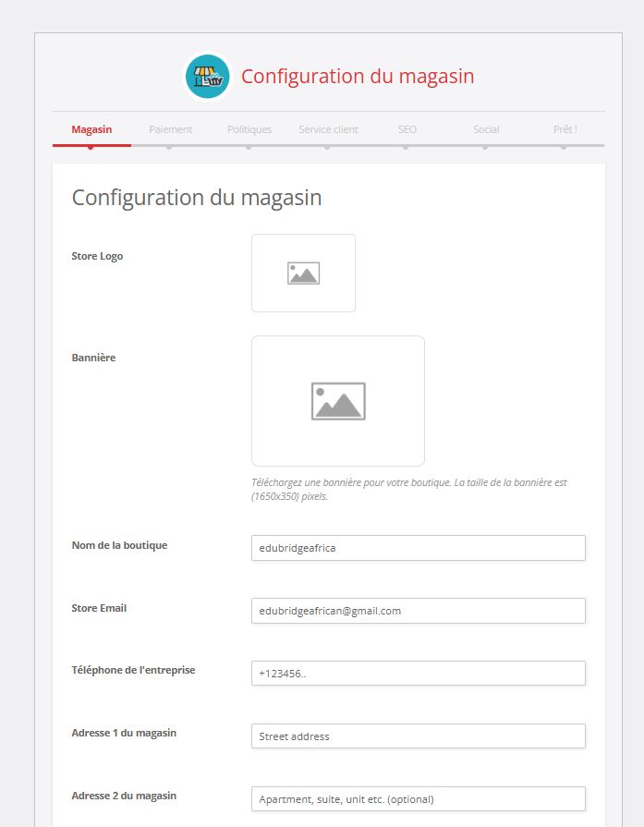This screenshot has width=644, height=827.
Task: Open the Bannière image upload placeholder
Action: (x=337, y=401)
